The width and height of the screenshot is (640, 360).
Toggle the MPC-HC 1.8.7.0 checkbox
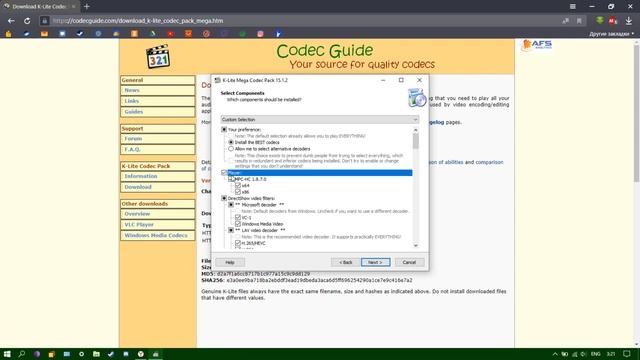tap(231, 179)
